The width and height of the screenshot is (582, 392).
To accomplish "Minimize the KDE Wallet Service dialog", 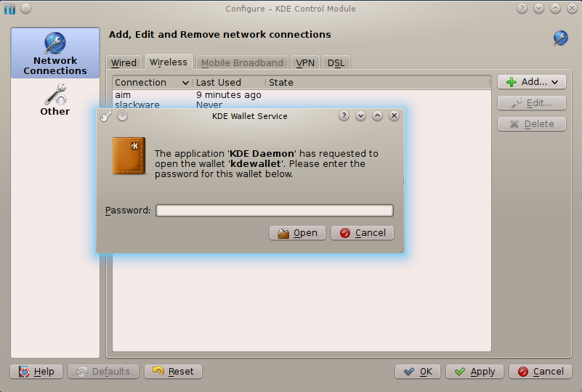I will (x=360, y=116).
